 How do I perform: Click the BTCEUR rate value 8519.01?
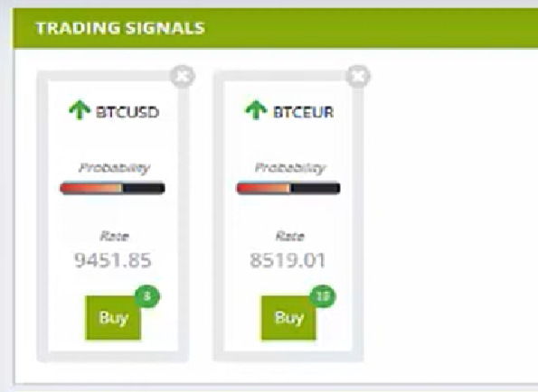tap(288, 260)
